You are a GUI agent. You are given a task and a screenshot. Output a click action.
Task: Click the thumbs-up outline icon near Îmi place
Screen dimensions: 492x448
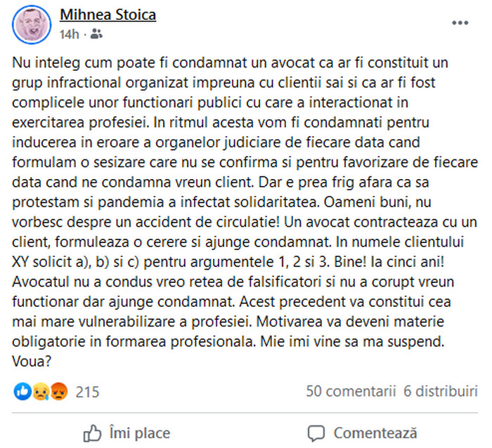(92, 433)
